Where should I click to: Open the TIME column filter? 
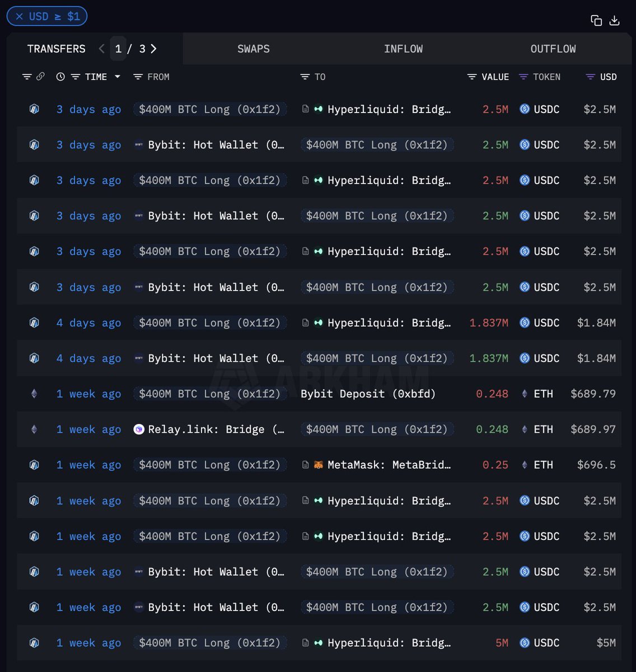coord(76,77)
